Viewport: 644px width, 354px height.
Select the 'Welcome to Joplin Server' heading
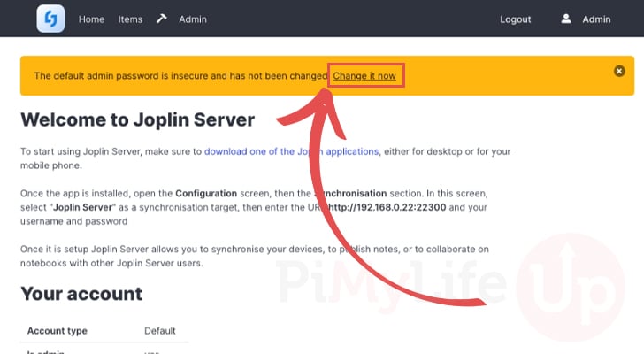point(138,119)
